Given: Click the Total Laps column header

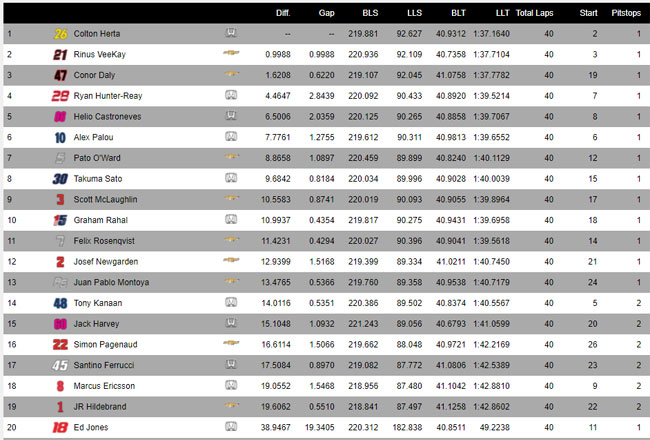Looking at the screenshot, I should coord(534,13).
